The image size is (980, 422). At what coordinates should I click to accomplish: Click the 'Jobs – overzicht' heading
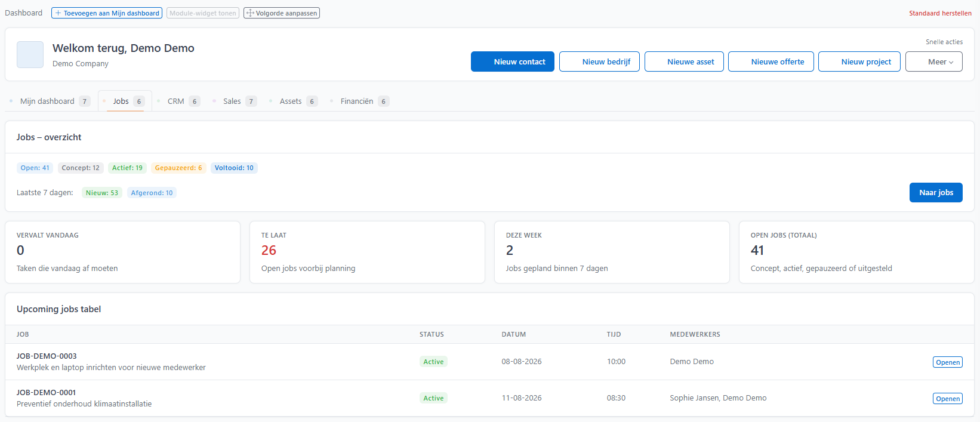coord(49,137)
